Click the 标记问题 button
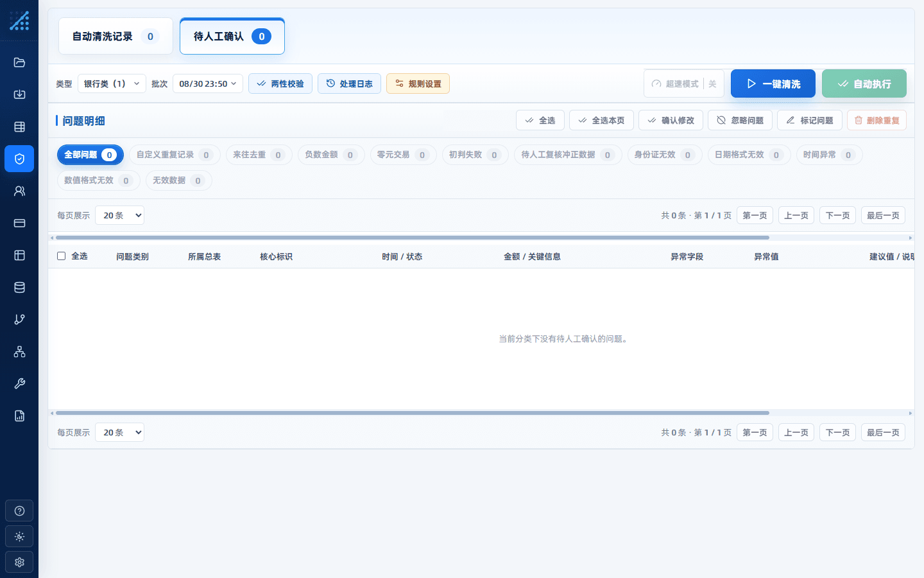Screen dimensions: 924x578 tap(809, 120)
